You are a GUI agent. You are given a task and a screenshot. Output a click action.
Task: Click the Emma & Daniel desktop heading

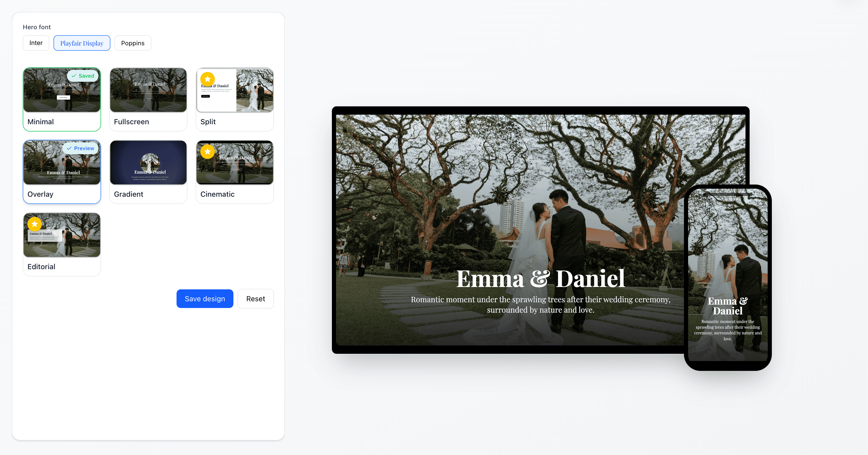click(x=540, y=279)
